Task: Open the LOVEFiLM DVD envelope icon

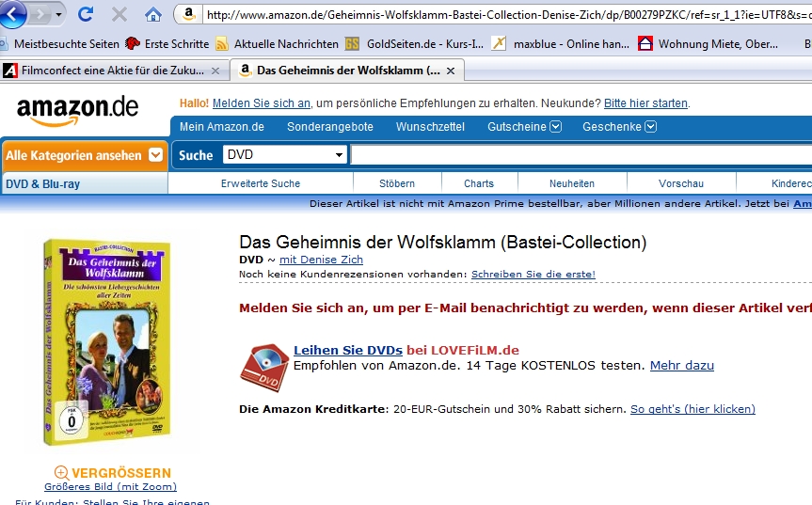Action: tap(264, 368)
